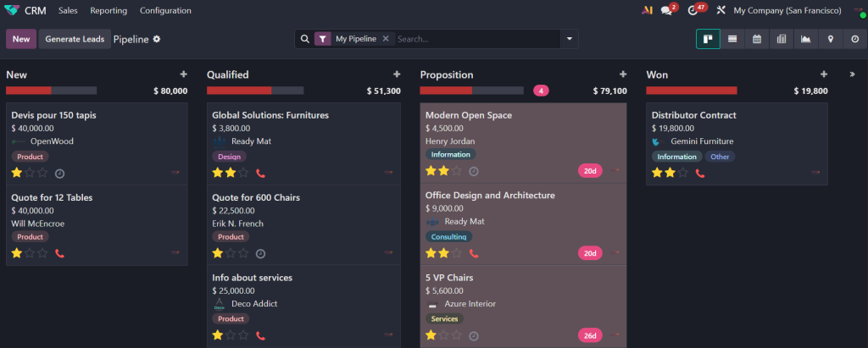This screenshot has height=348, width=868.
Task: Switch to Map view
Action: 831,39
